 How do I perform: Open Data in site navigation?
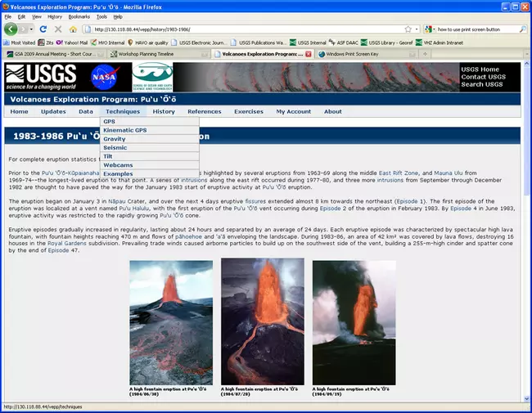pyautogui.click(x=86, y=111)
